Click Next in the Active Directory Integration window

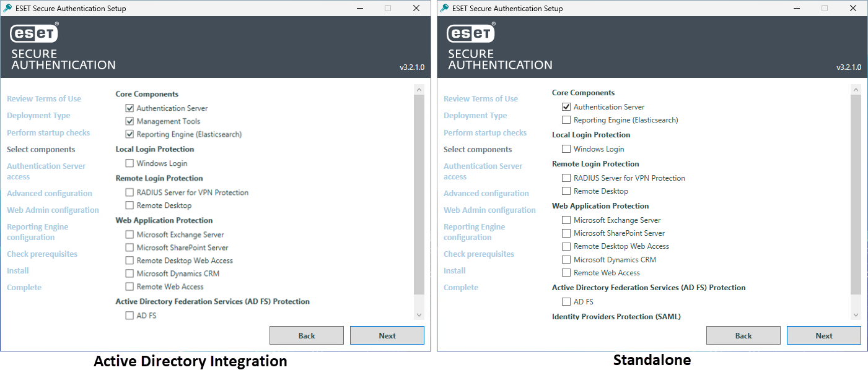click(387, 335)
